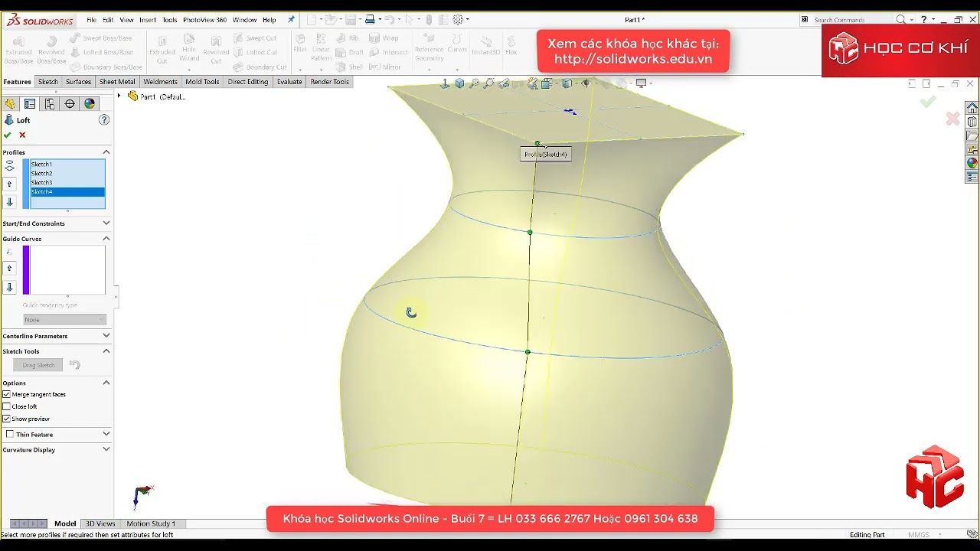Click the Print icon
Image resolution: width=980 pixels, height=551 pixels.
[x=370, y=20]
